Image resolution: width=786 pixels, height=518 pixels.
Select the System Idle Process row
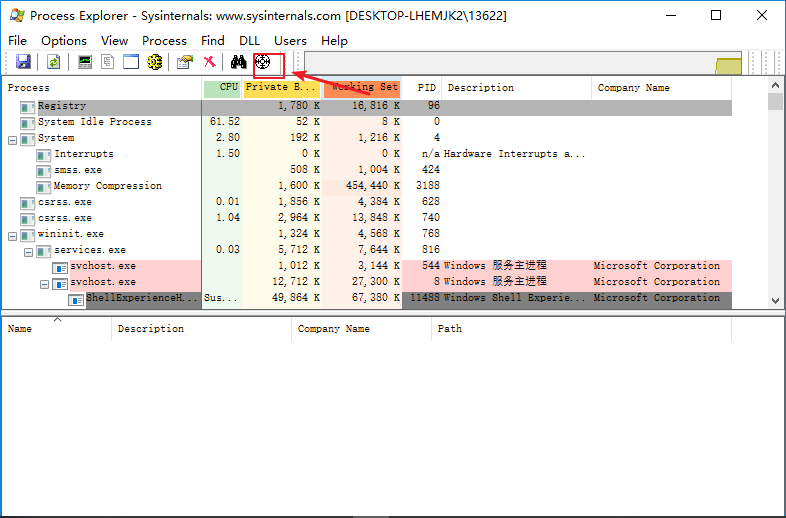point(367,122)
